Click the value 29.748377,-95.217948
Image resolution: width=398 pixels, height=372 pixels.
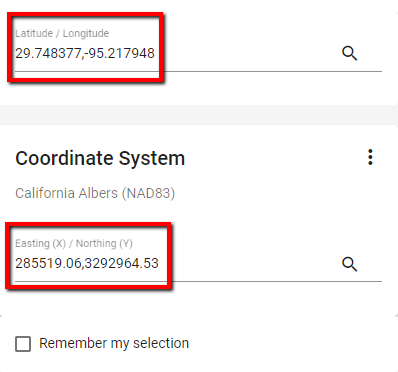click(x=85, y=53)
